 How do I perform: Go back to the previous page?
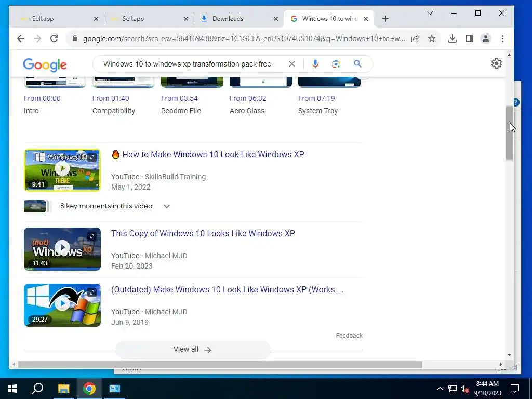[21, 38]
